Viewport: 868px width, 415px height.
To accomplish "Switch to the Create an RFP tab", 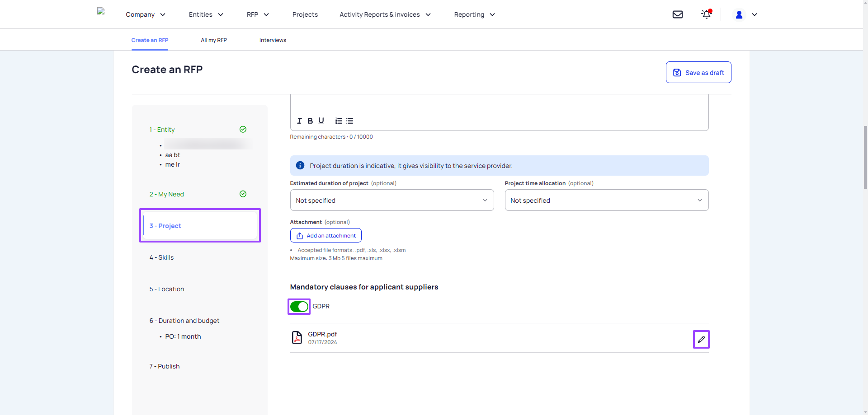I will point(150,40).
